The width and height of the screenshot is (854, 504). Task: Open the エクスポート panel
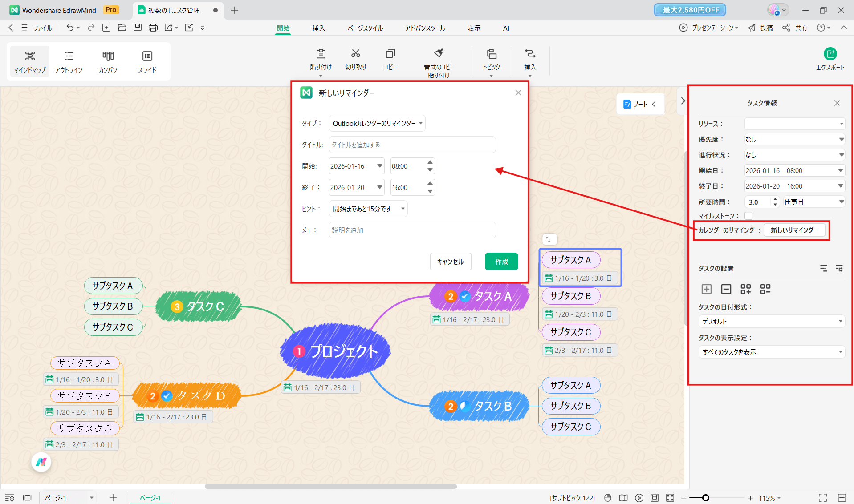pos(830,59)
